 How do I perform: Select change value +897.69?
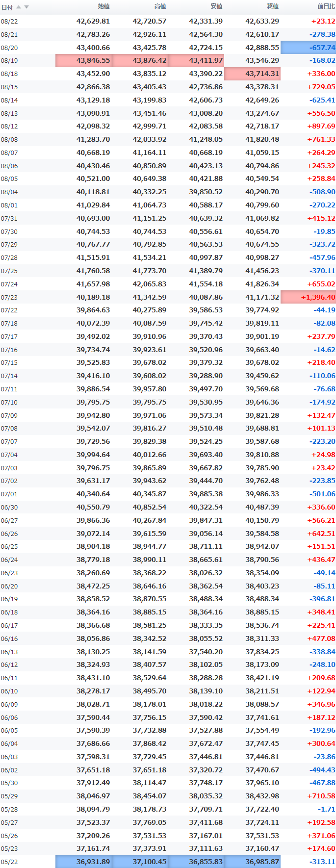321,126
